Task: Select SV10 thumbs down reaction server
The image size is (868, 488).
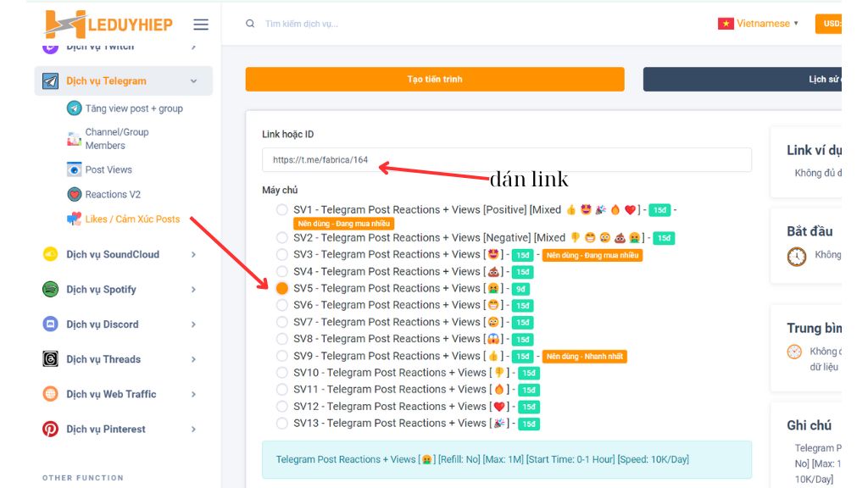Action: click(x=282, y=373)
